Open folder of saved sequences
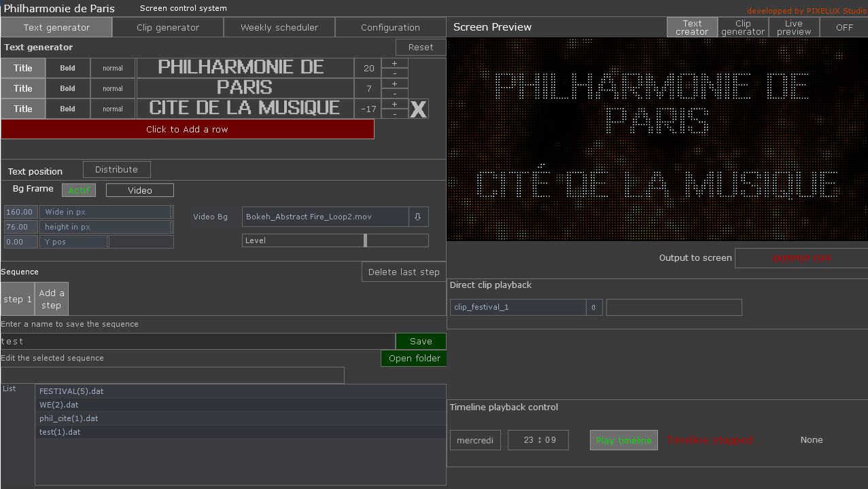 [x=414, y=358]
